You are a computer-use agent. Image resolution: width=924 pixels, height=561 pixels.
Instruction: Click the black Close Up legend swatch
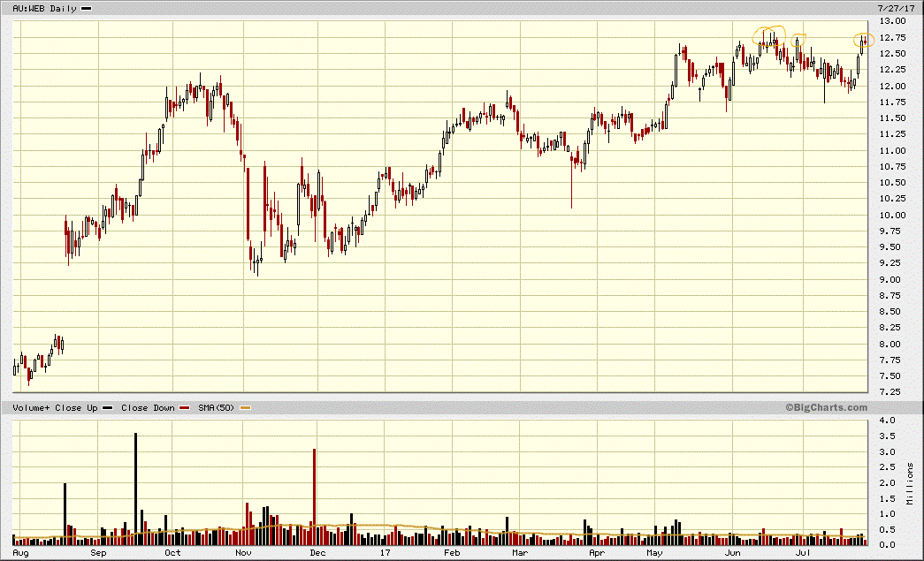coord(107,408)
